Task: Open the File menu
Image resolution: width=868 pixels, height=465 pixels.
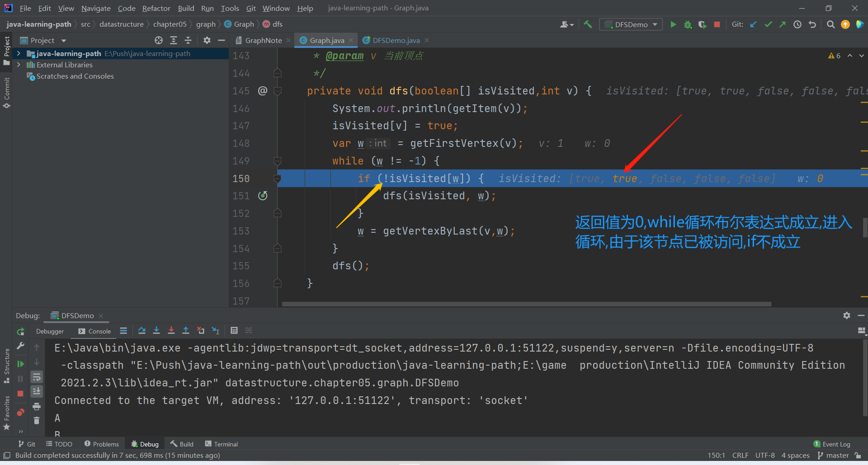Action: [25, 8]
